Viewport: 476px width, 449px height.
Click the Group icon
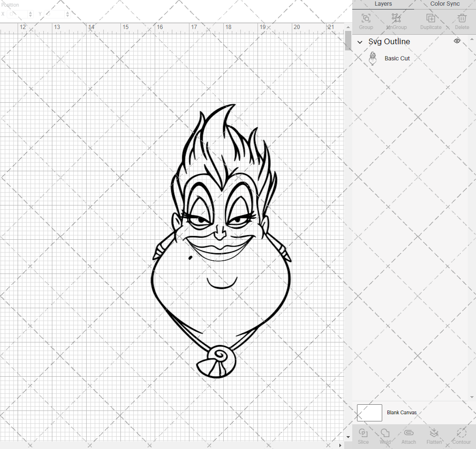pyautogui.click(x=366, y=18)
